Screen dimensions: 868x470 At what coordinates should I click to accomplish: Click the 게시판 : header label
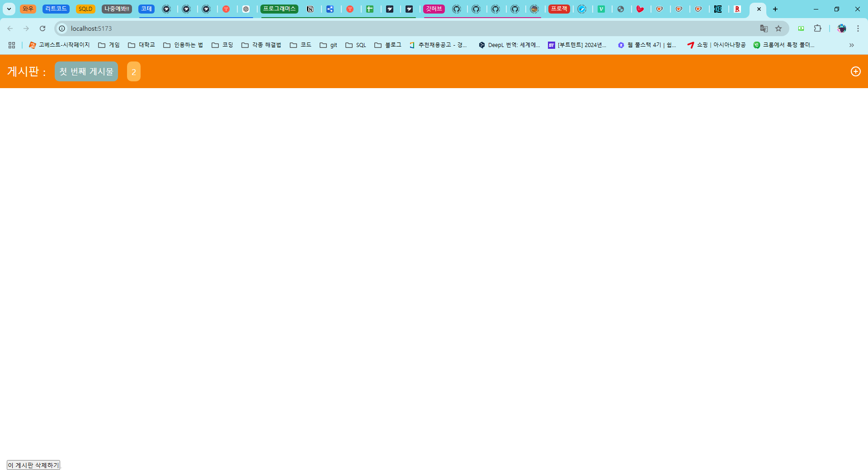pyautogui.click(x=27, y=71)
